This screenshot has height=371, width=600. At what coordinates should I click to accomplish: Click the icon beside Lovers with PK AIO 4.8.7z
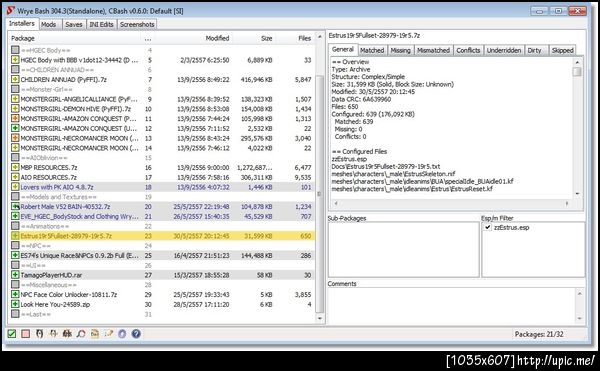click(15, 187)
